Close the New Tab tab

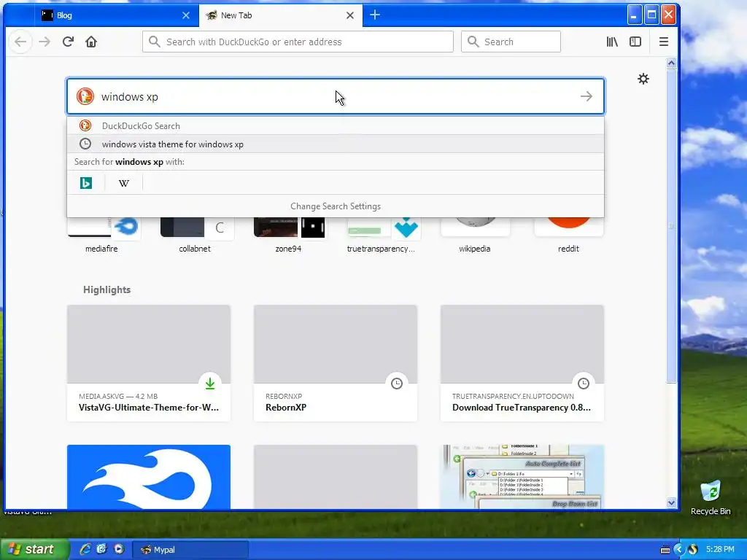click(x=349, y=15)
